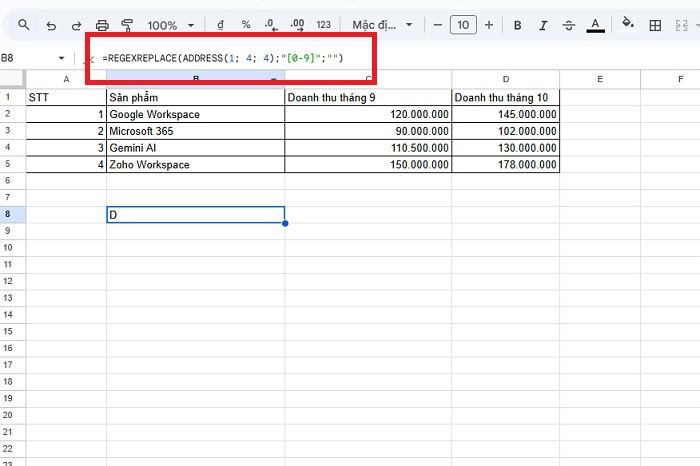Click the select-all corner box
The height and width of the screenshot is (466, 700).
pyautogui.click(x=12, y=79)
